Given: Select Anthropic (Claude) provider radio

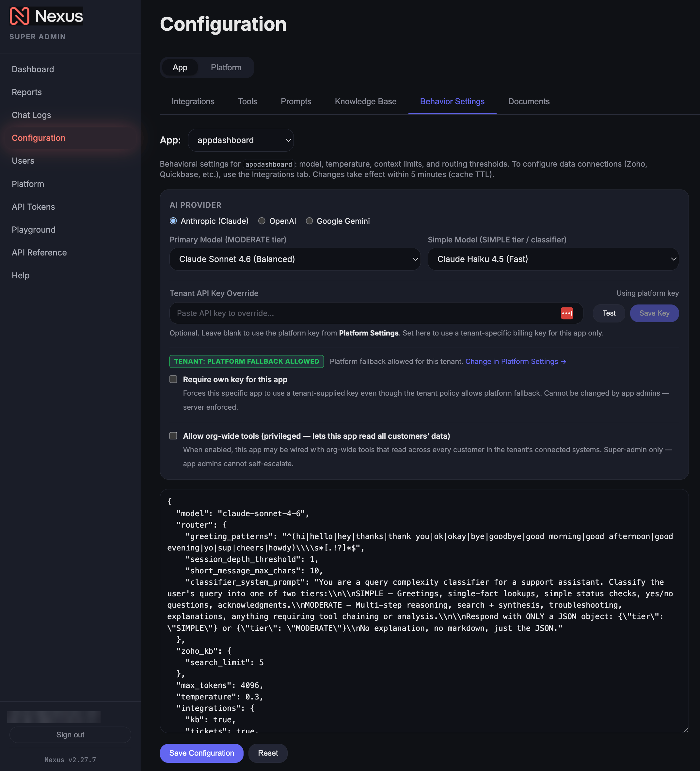Looking at the screenshot, I should tap(173, 221).
